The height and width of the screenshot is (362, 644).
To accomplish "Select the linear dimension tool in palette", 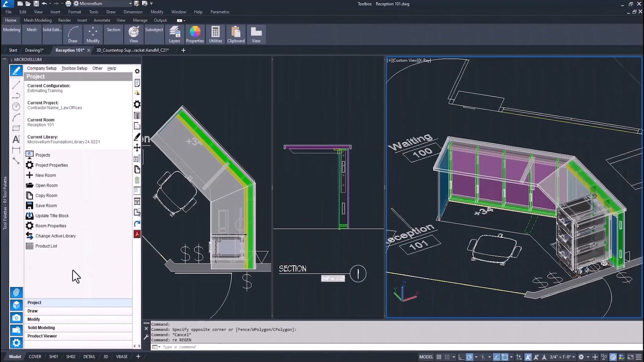I will pyautogui.click(x=16, y=150).
